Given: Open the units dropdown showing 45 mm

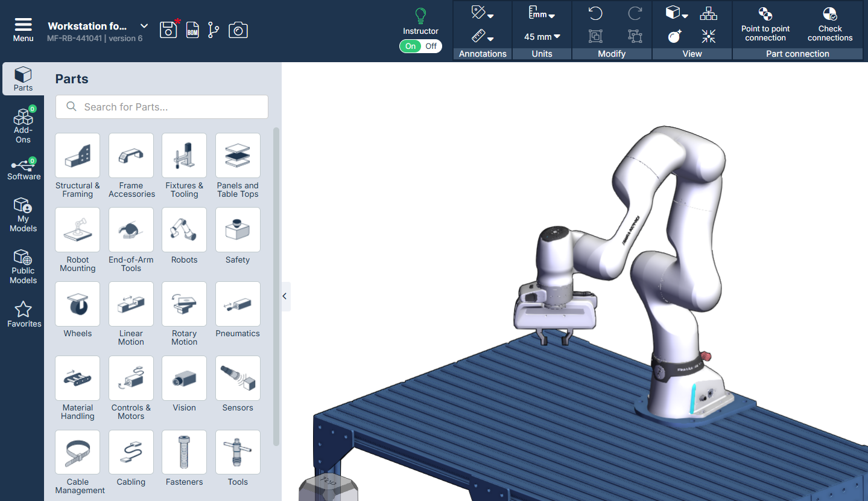Looking at the screenshot, I should [541, 36].
